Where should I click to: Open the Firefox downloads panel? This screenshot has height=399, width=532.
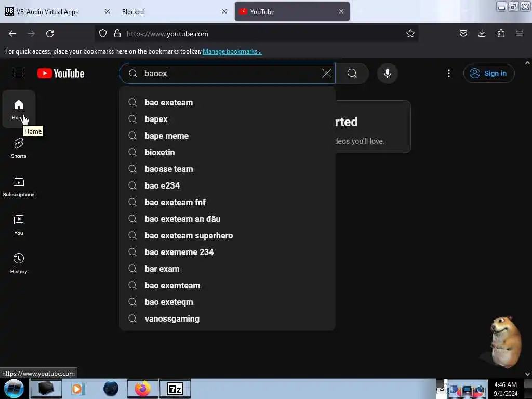point(482,34)
